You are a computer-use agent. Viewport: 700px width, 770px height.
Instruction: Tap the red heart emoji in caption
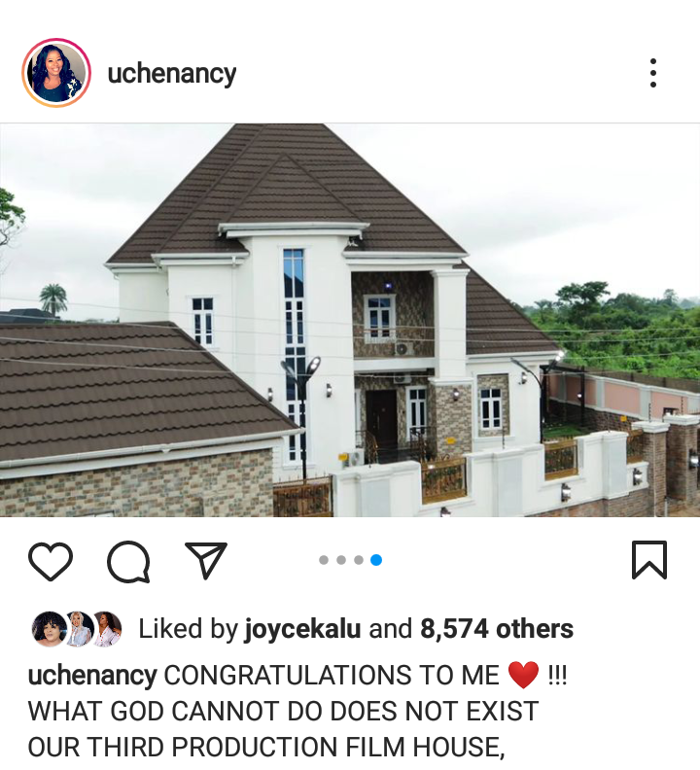point(523,676)
